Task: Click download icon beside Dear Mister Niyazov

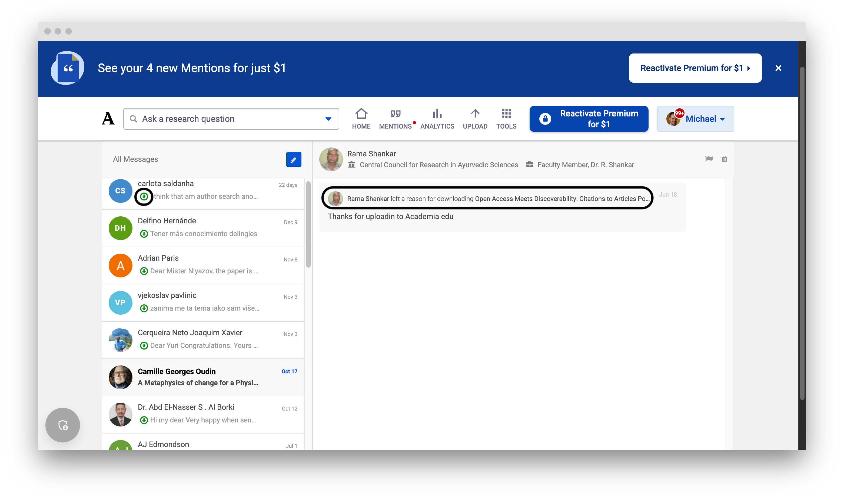Action: click(x=144, y=271)
